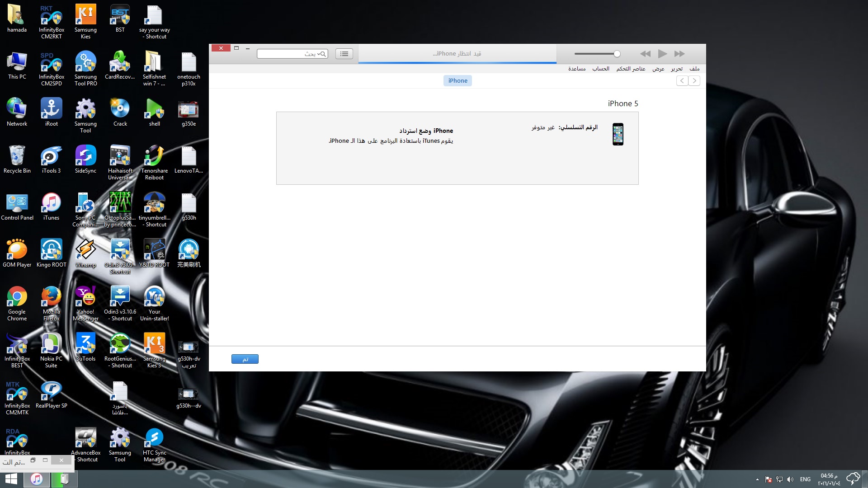Click the green archive app taskbar button
This screenshot has width=868, height=488.
coord(64,479)
